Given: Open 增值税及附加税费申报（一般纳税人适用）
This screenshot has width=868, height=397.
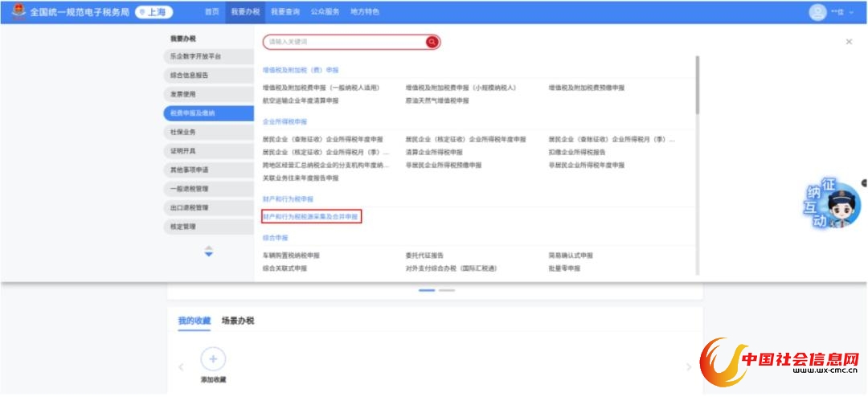Looking at the screenshot, I should click(321, 88).
